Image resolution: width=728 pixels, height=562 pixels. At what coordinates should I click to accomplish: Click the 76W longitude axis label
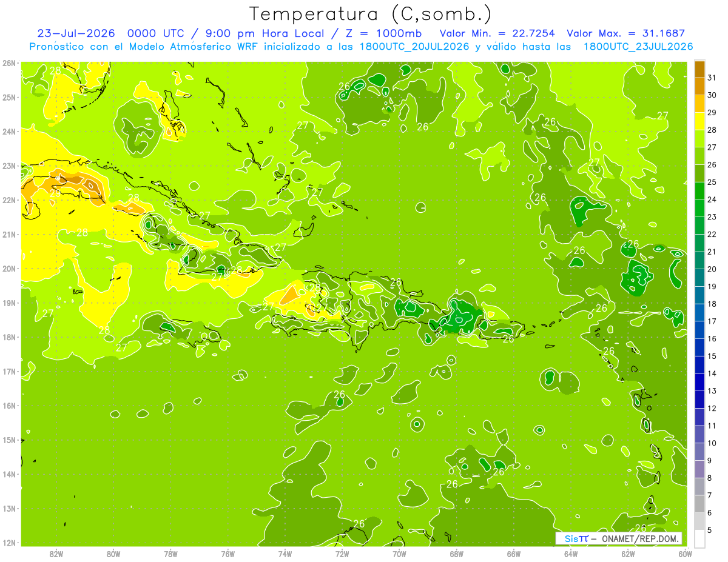[x=227, y=554]
